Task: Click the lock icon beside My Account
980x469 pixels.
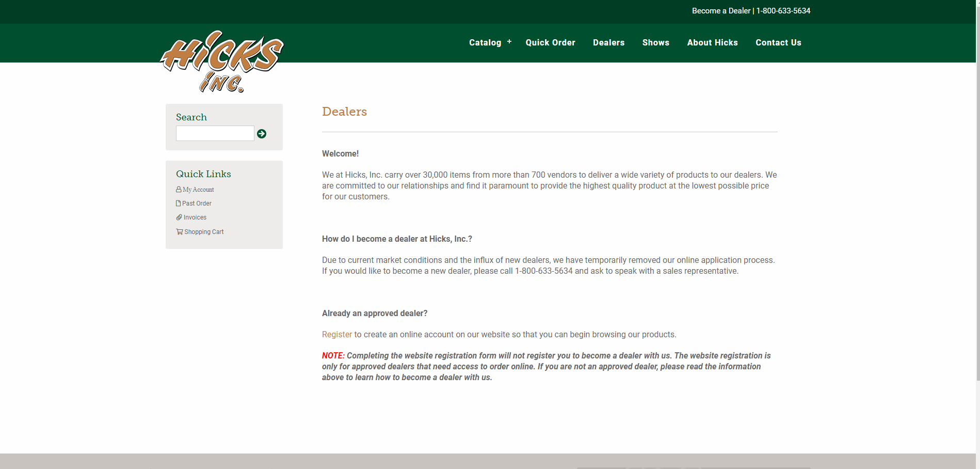Action: click(179, 190)
